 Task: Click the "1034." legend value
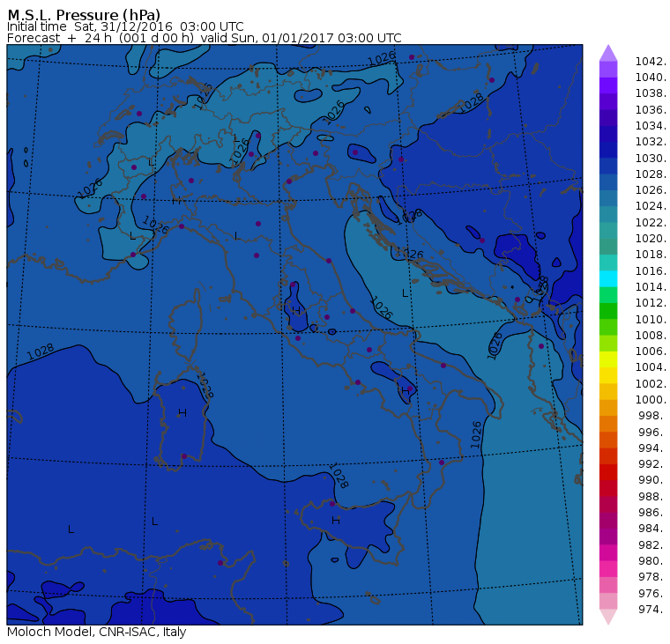(x=651, y=126)
